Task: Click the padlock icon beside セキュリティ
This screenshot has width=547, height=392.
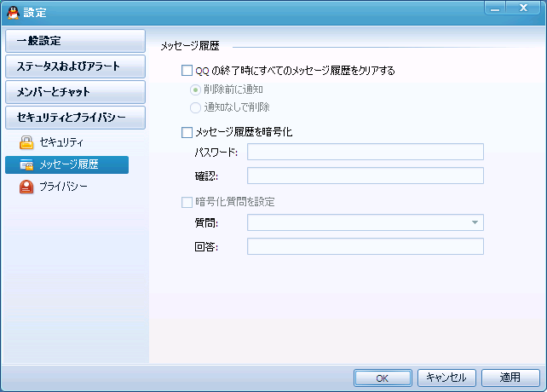Action: point(26,142)
